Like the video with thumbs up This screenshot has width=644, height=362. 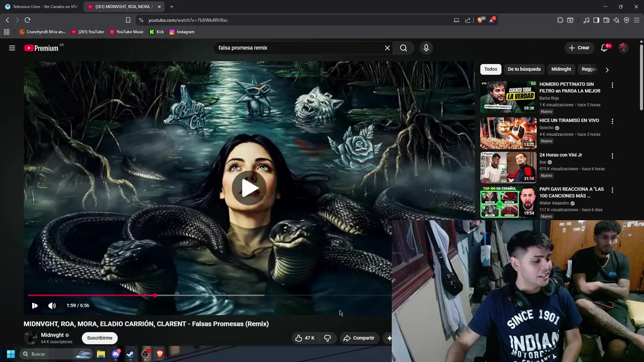point(305,338)
